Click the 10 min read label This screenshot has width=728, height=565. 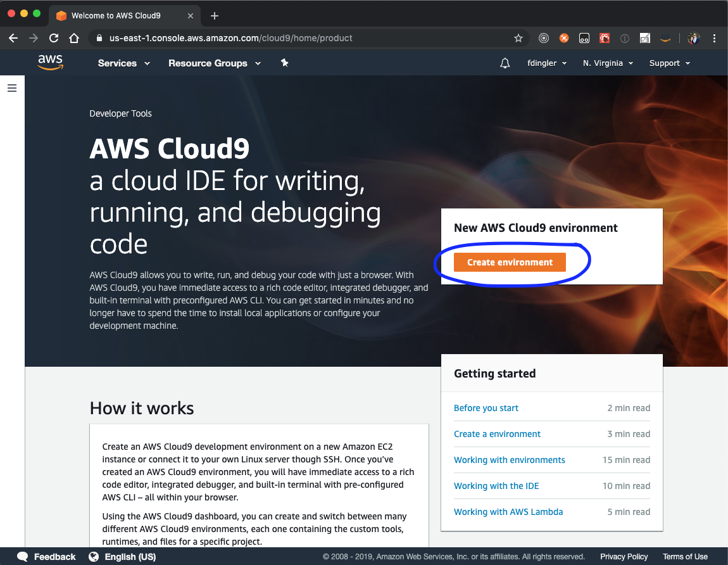click(x=626, y=486)
